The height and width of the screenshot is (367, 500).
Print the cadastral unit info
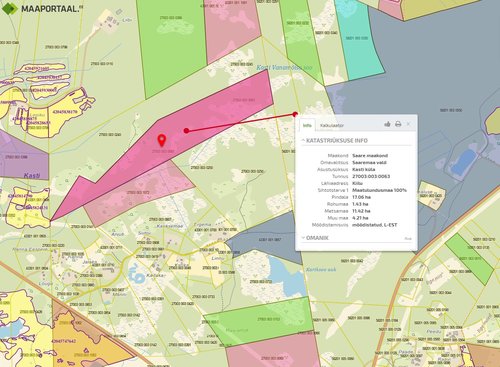pos(398,124)
